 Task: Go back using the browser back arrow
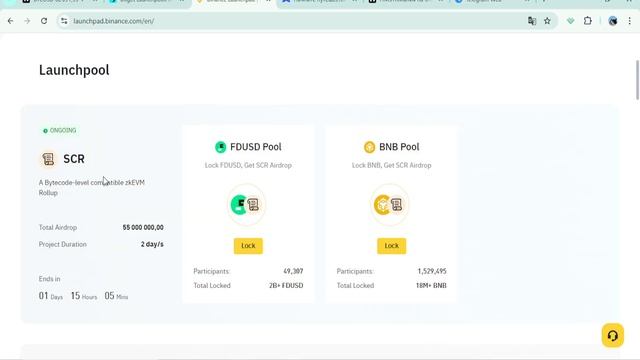tap(10, 21)
